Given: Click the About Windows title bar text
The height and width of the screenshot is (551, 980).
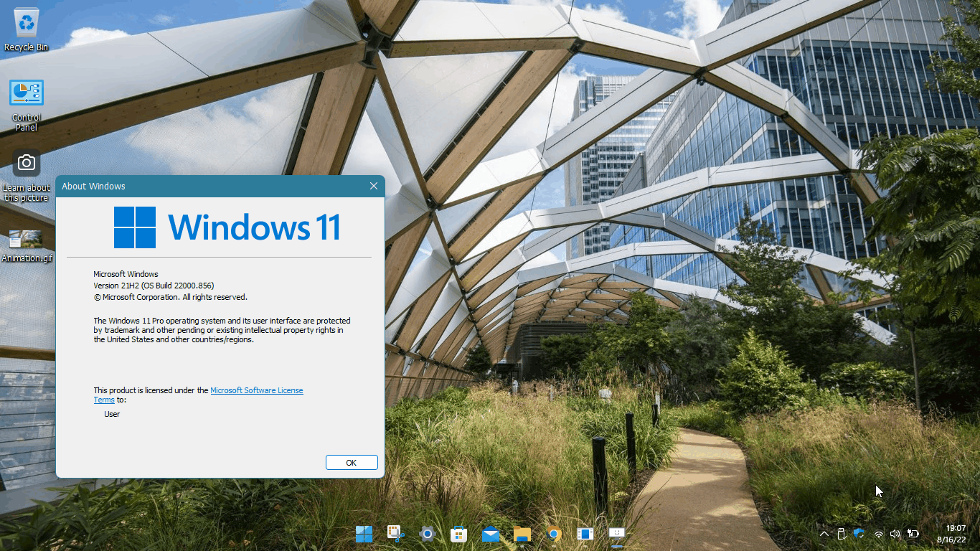Looking at the screenshot, I should [x=93, y=186].
